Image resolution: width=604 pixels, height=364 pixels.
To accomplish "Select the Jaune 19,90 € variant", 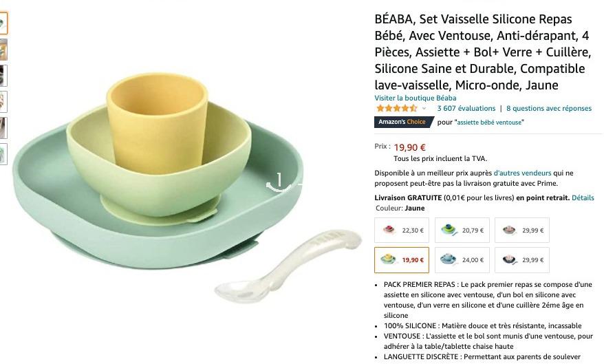I will (401, 260).
